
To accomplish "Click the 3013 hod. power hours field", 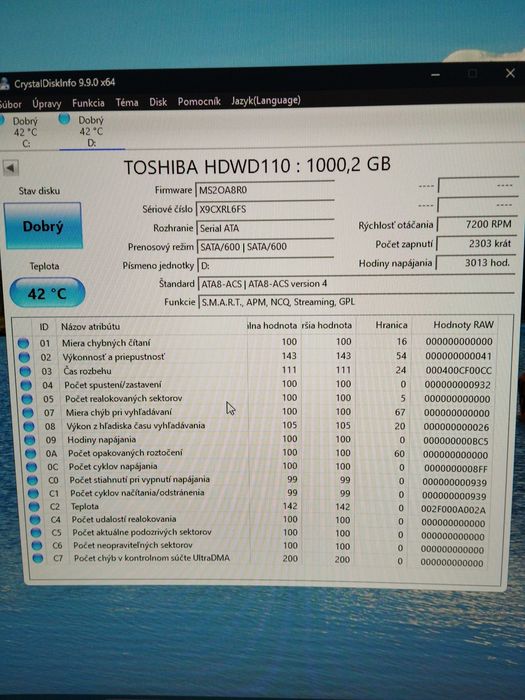I will (475, 262).
